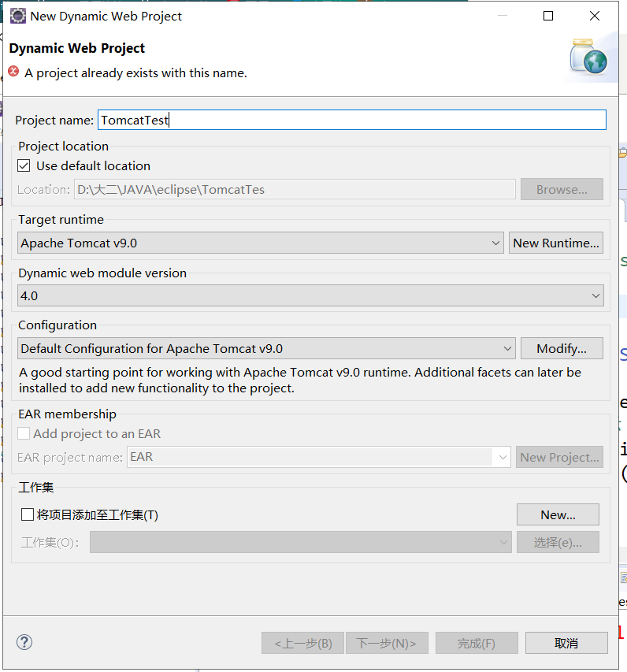This screenshot has width=627, height=672.
Task: Click the Browse... location button
Action: 562,189
